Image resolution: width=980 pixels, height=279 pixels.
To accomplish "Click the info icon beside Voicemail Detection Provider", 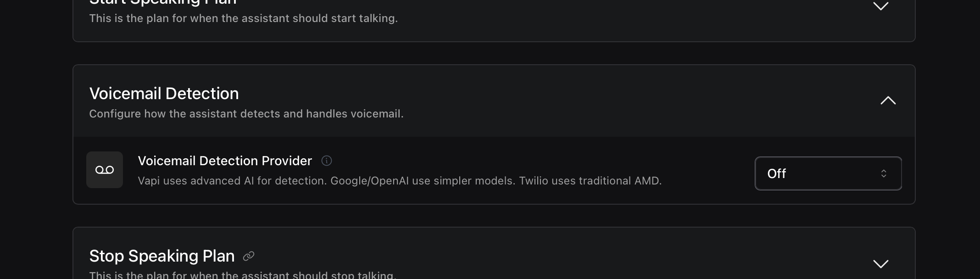I will tap(327, 161).
